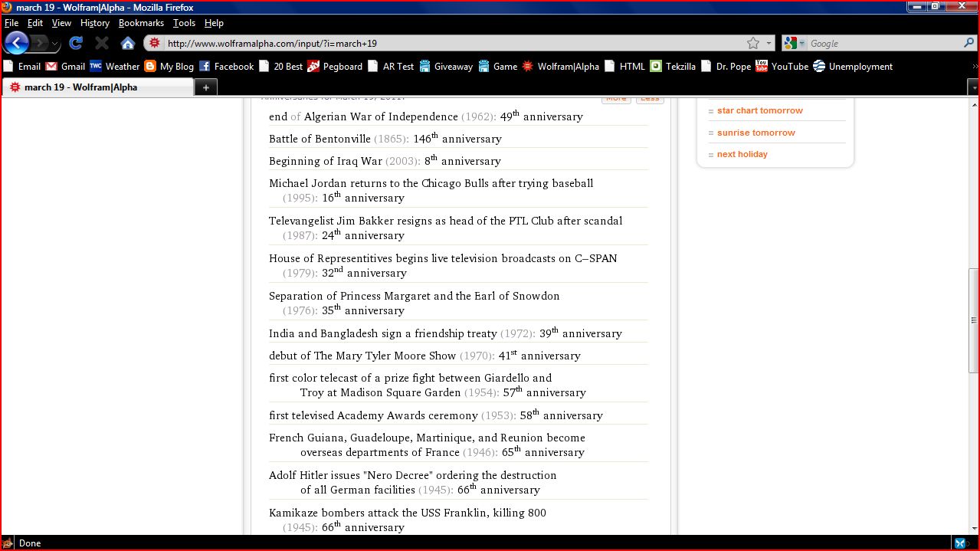Click the vertical scrollbar thumb

[x=973, y=320]
